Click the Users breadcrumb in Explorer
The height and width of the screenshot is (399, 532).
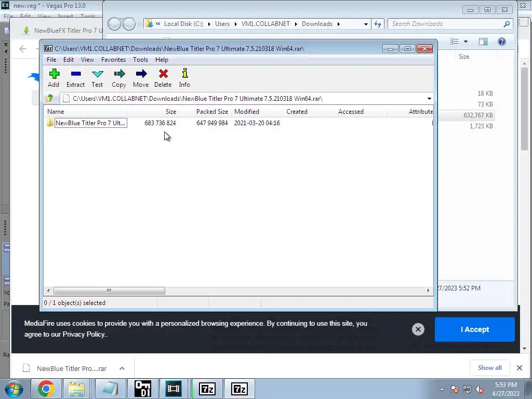click(x=222, y=24)
